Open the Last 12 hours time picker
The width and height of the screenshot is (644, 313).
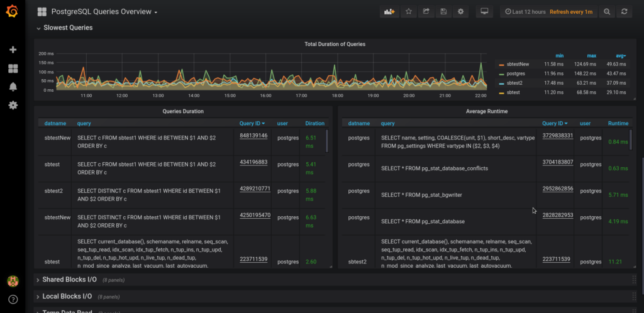(x=525, y=12)
